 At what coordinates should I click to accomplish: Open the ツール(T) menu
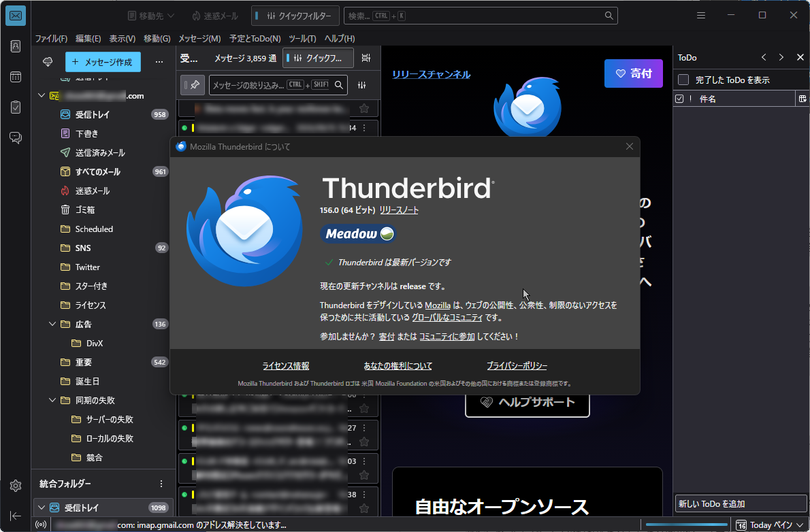[302, 38]
